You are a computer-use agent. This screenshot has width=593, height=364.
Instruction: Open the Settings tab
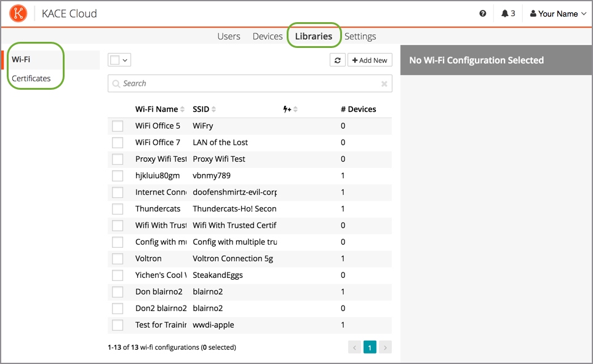(x=360, y=36)
